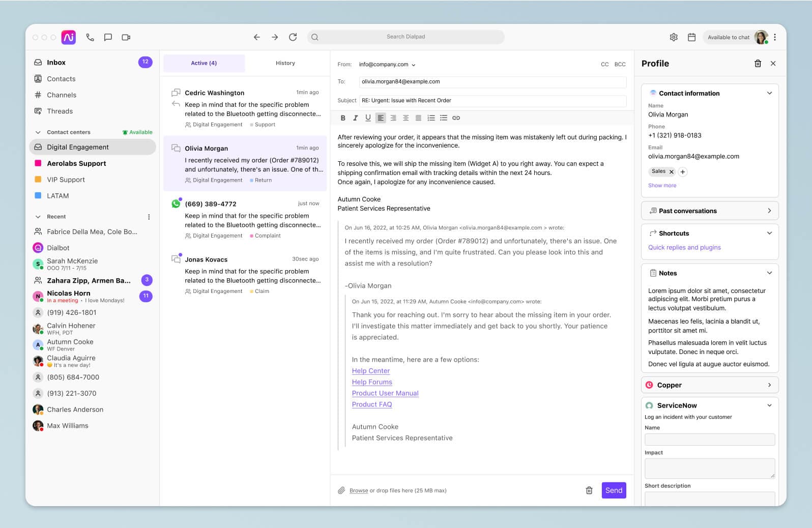Toggle underline formatting in the email editor

368,118
